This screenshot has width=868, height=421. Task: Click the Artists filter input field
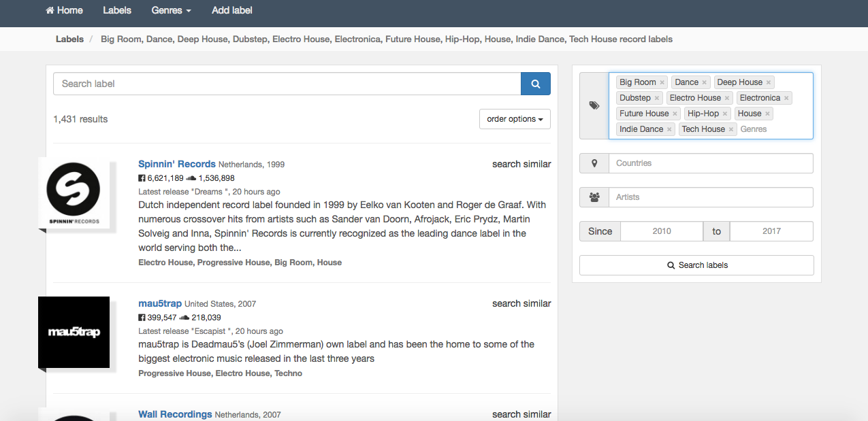click(x=710, y=197)
